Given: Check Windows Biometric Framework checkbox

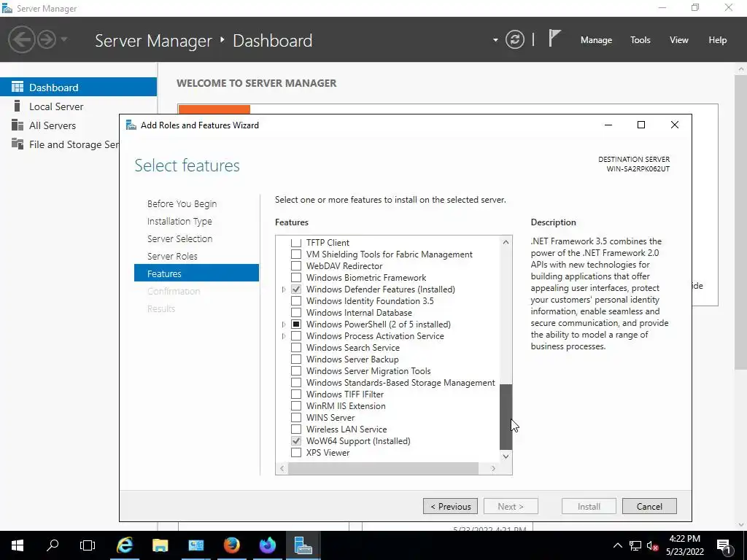Looking at the screenshot, I should coord(296,278).
